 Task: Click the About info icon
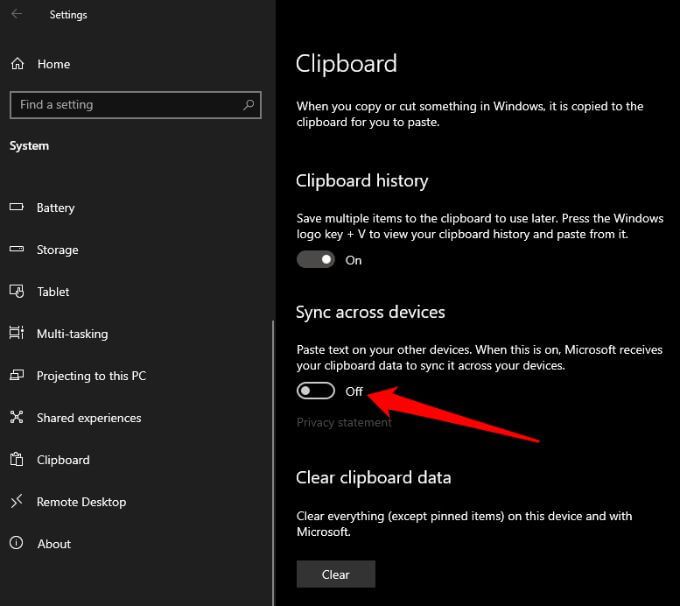[16, 543]
